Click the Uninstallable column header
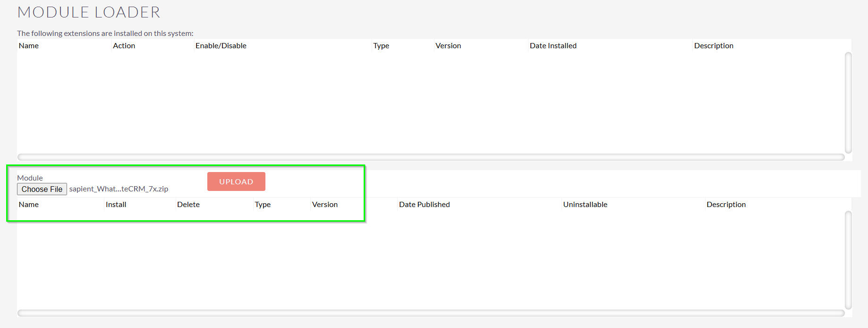Screen dimensions: 868x328 pos(585,205)
